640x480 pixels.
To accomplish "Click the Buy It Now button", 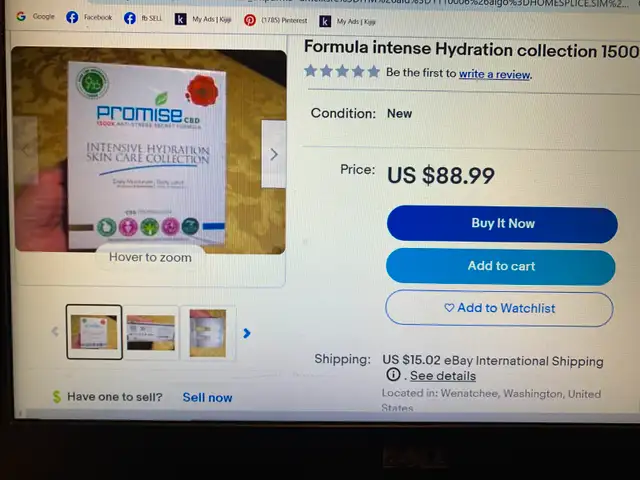I will [502, 224].
